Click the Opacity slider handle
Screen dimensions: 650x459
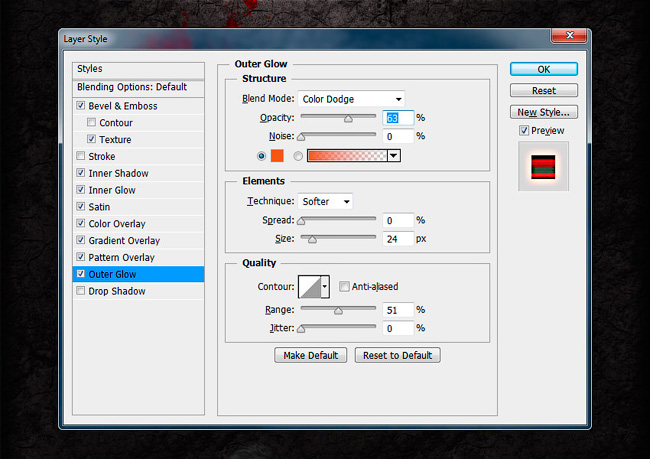pos(348,119)
